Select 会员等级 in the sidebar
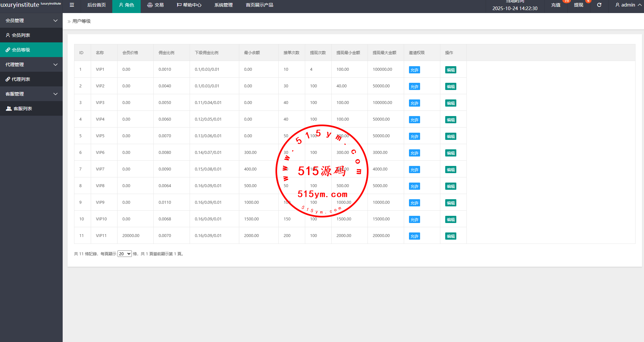The height and width of the screenshot is (342, 644). point(21,50)
